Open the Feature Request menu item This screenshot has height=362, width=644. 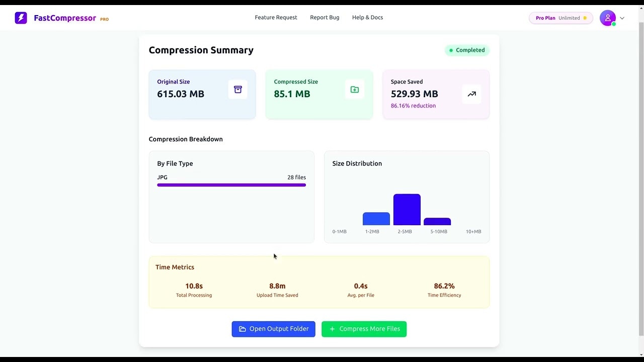click(276, 17)
